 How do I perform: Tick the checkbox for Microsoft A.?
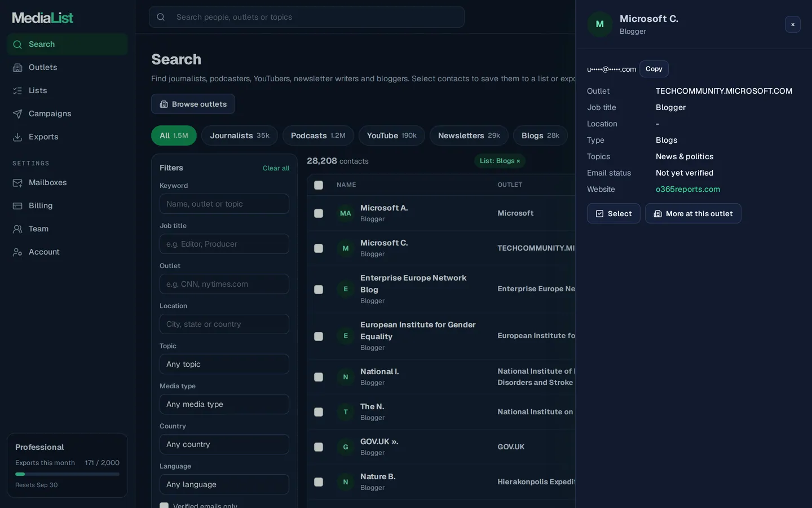(x=319, y=213)
